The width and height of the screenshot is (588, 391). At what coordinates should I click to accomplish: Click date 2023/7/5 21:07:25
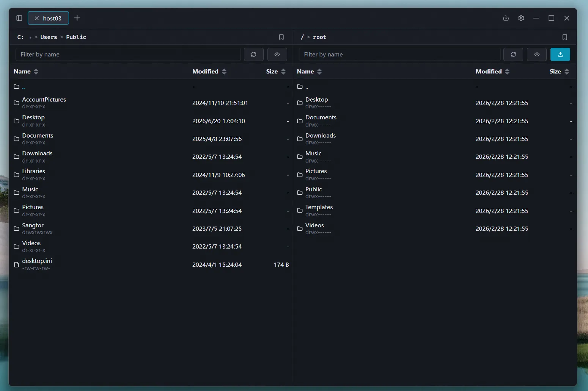pyautogui.click(x=217, y=228)
